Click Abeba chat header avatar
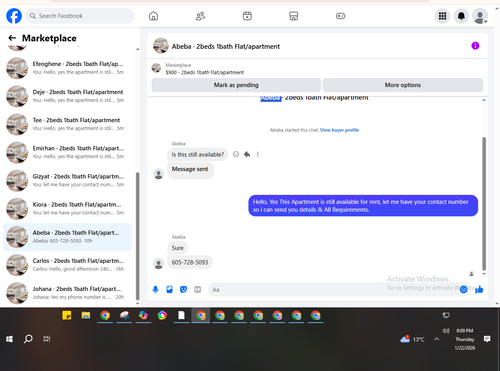This screenshot has width=500, height=371. [x=161, y=46]
